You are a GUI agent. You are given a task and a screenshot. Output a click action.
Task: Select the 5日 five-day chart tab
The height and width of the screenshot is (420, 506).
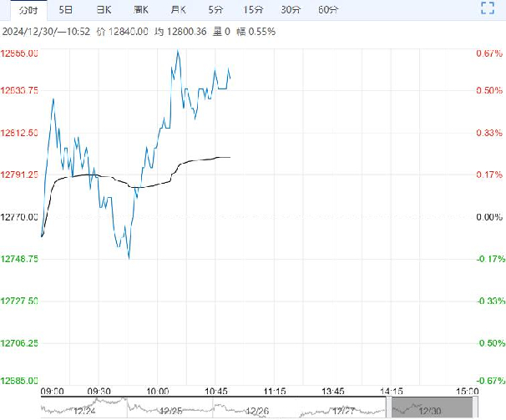(65, 10)
